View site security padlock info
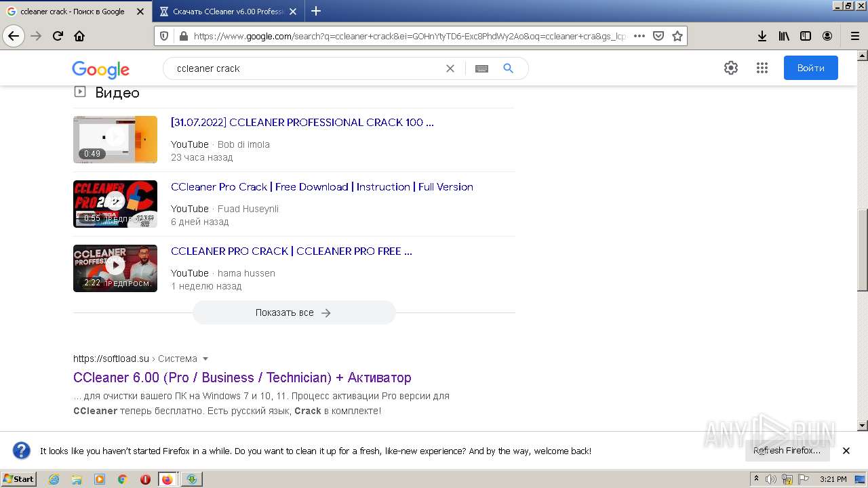The image size is (868, 488). point(182,36)
